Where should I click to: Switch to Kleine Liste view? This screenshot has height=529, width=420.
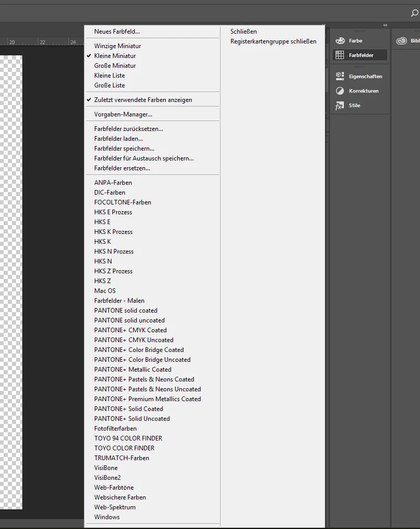109,75
